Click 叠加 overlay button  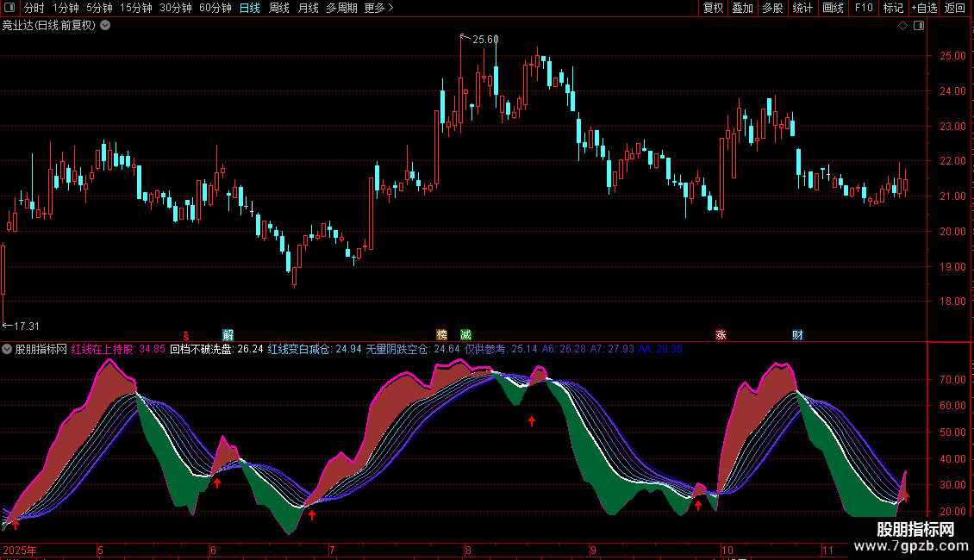tap(742, 8)
